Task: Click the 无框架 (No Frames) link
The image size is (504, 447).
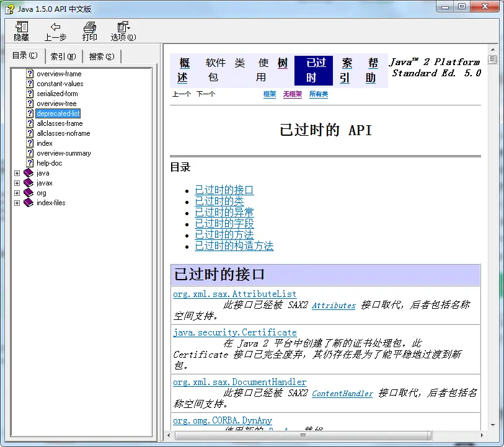Action: [x=292, y=94]
